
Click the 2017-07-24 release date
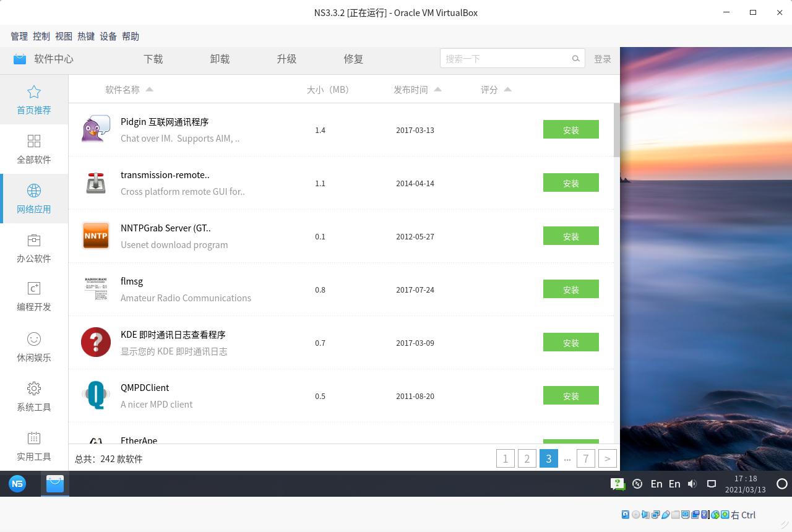[415, 290]
